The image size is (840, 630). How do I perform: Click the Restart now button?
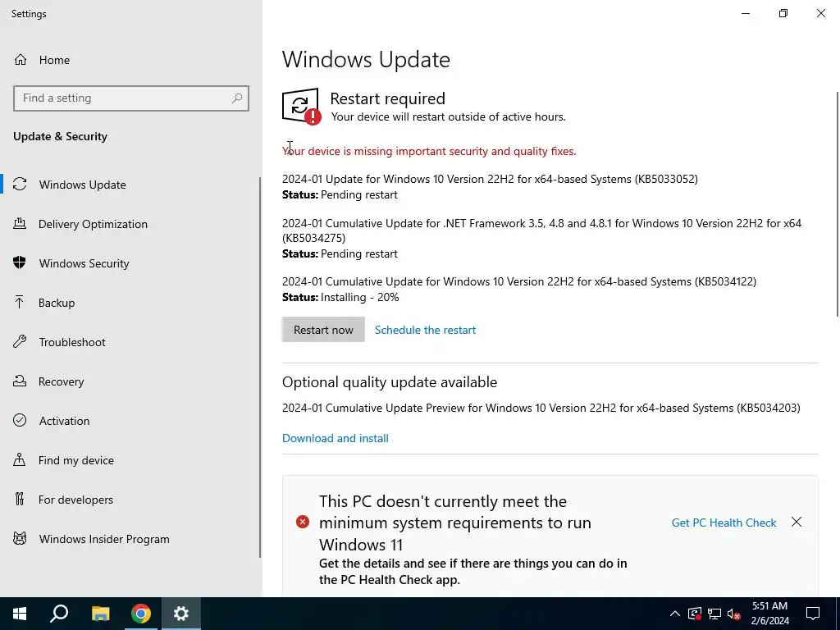point(323,330)
